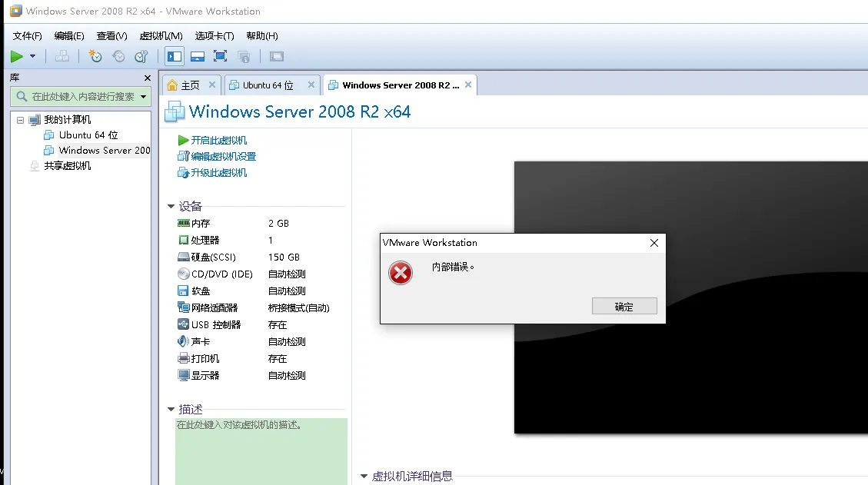The height and width of the screenshot is (485, 868).
Task: Open the 虚拟机(M) menu
Action: pos(161,36)
